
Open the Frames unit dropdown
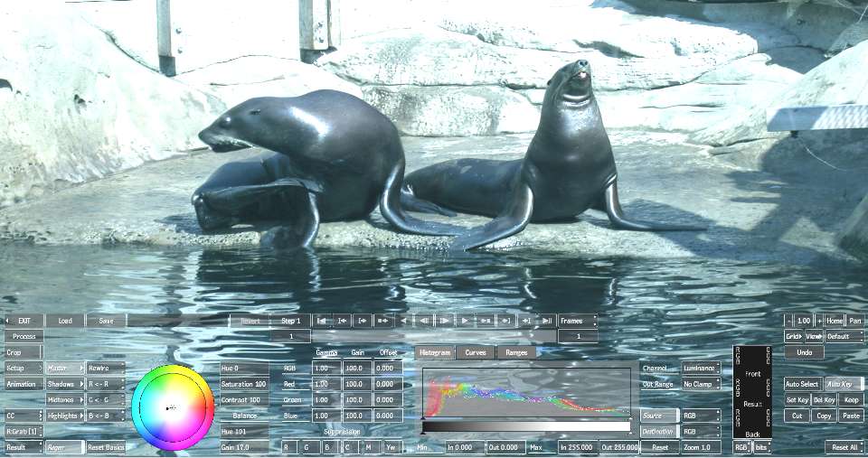577,321
